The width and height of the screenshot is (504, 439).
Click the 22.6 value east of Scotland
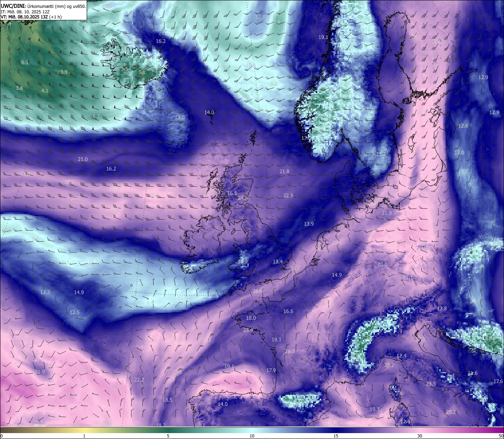tap(288, 196)
